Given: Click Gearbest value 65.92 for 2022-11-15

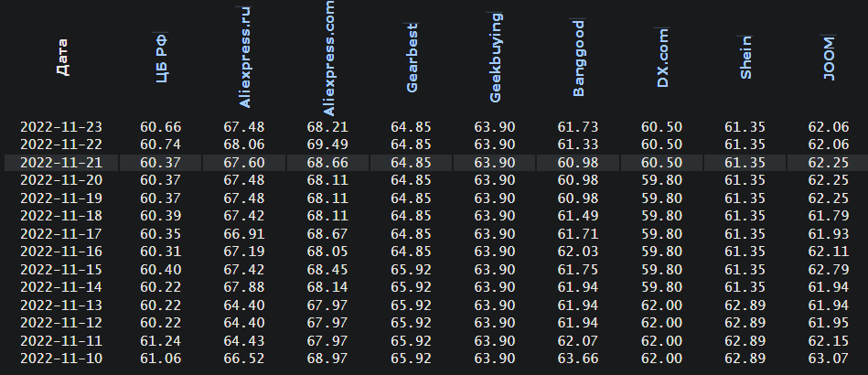Looking at the screenshot, I should pyautogui.click(x=411, y=270).
